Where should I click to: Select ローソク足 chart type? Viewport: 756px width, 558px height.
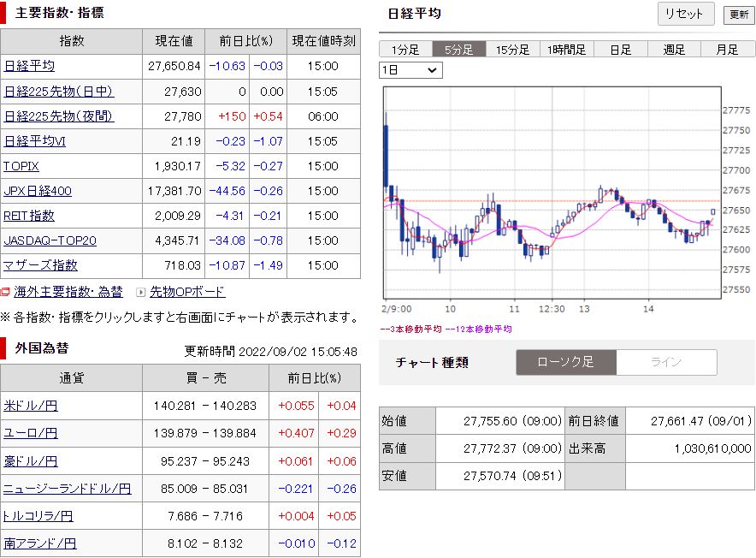[x=566, y=362]
